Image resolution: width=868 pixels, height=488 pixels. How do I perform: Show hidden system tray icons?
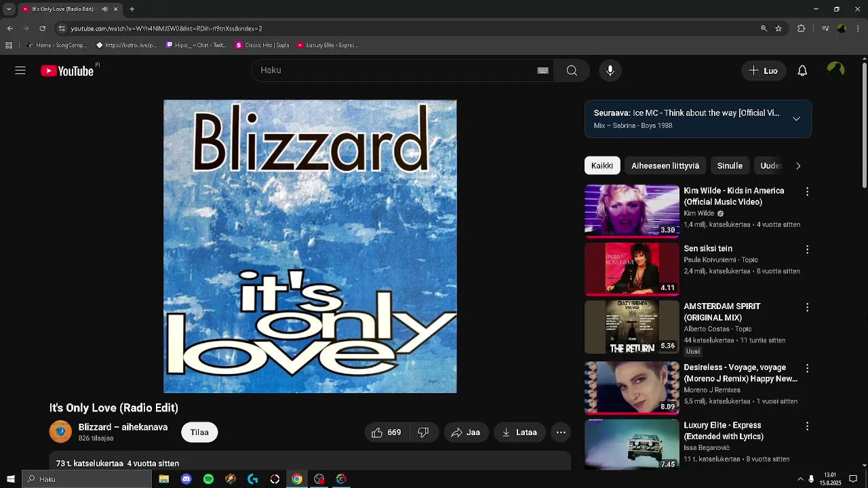(x=800, y=479)
